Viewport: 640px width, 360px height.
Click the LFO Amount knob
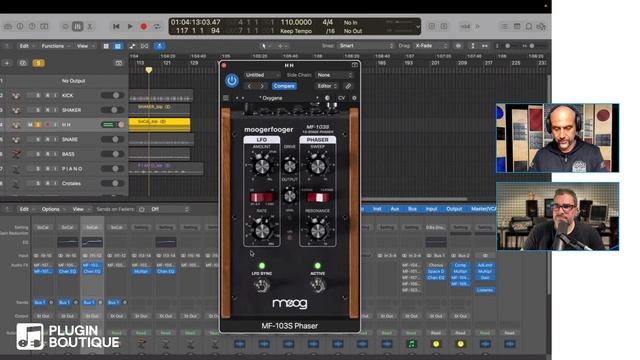tap(262, 166)
